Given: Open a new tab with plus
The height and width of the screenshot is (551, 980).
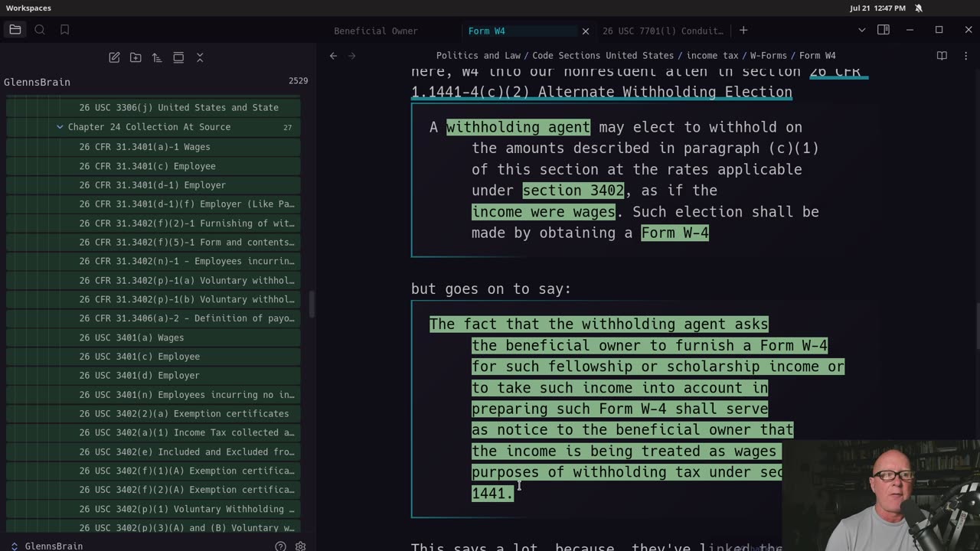Looking at the screenshot, I should [743, 31].
